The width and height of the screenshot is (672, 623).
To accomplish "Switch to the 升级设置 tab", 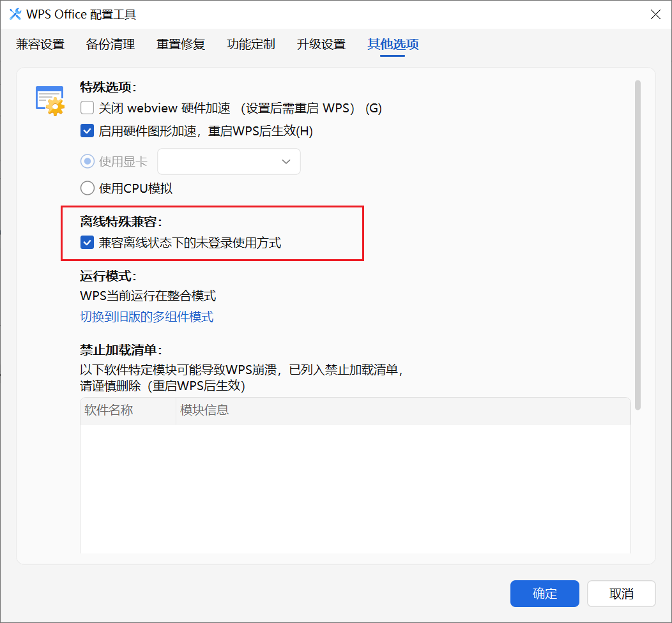I will 321,45.
